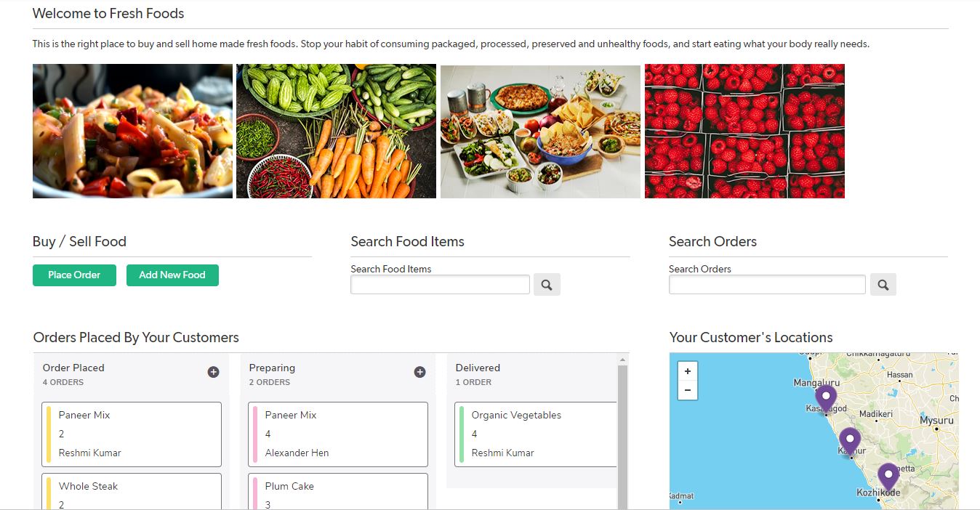The image size is (980, 510).
Task: Select the map marker near Kannur
Action: pos(850,438)
